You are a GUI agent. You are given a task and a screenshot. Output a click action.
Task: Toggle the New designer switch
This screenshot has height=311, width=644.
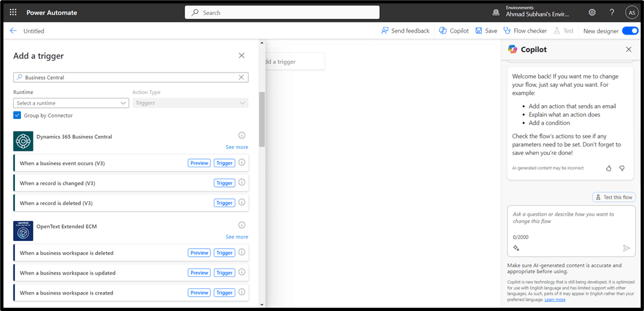[630, 31]
